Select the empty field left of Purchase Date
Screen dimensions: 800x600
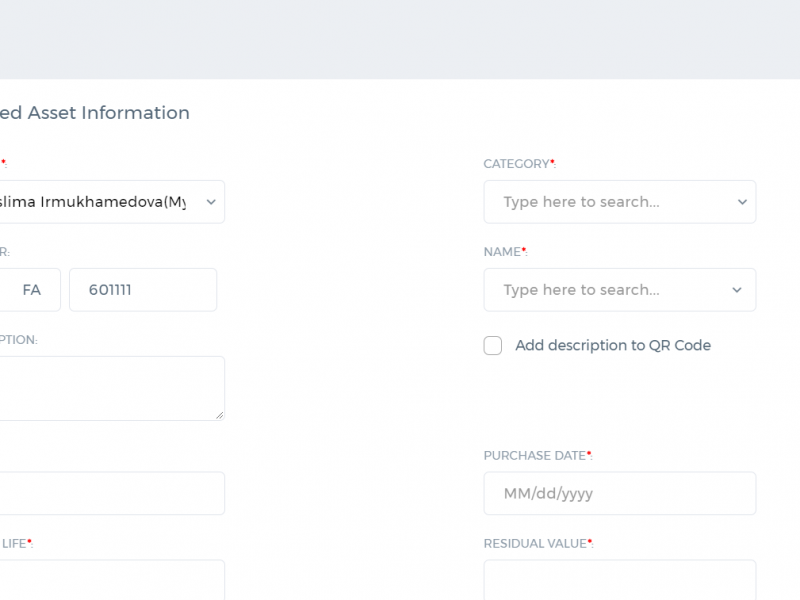tap(112, 493)
